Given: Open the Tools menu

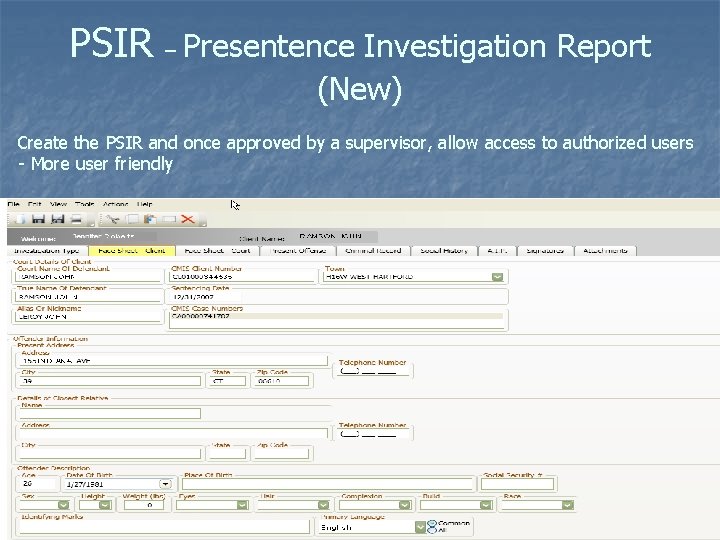Looking at the screenshot, I should pyautogui.click(x=84, y=204).
